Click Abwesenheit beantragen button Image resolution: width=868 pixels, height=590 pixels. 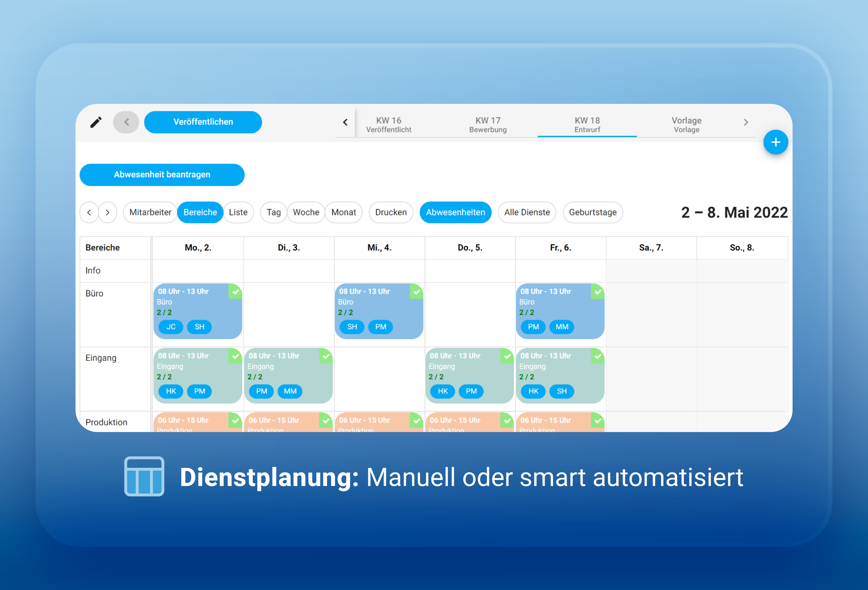click(x=162, y=175)
